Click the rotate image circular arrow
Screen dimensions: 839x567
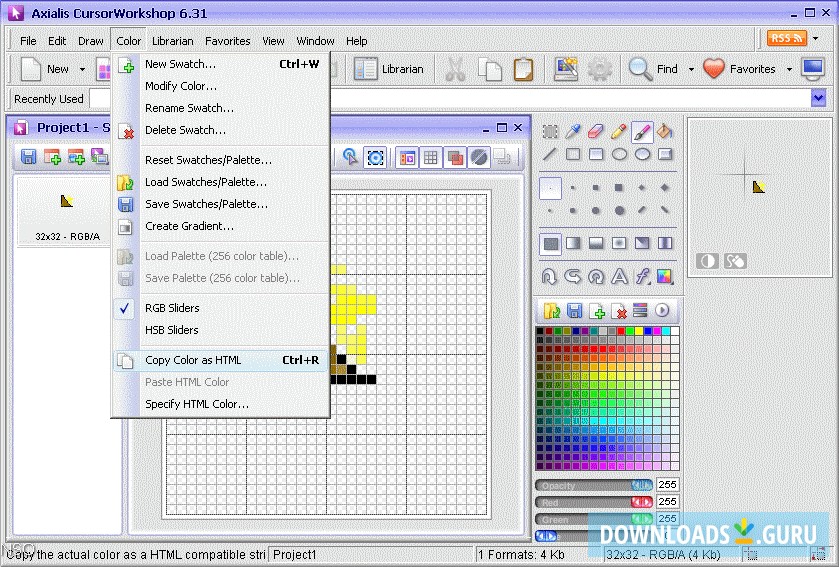[x=596, y=277]
